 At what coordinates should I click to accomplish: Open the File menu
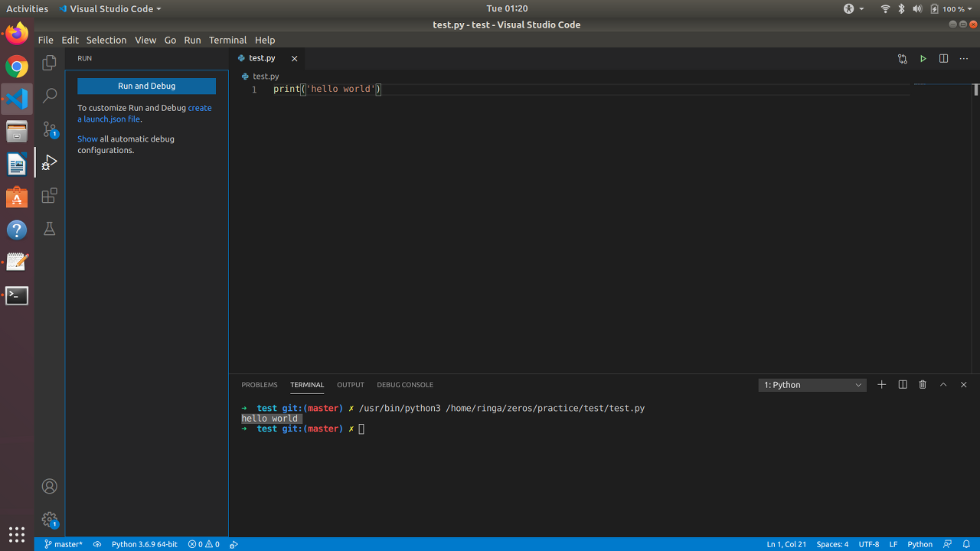tap(45, 40)
